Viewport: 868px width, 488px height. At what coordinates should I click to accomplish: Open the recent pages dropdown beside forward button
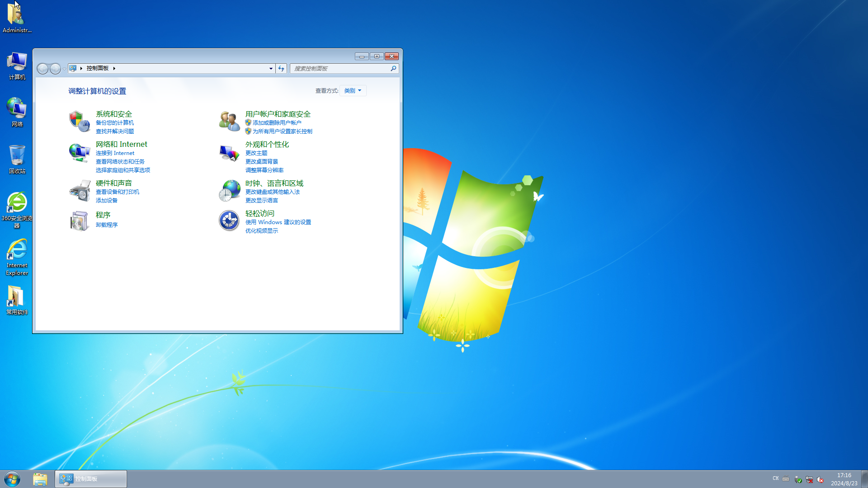(x=64, y=69)
